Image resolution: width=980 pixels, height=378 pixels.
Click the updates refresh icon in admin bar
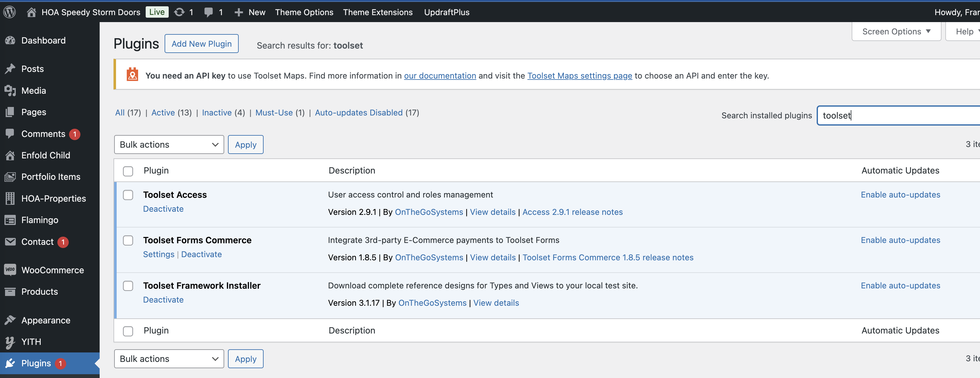179,12
